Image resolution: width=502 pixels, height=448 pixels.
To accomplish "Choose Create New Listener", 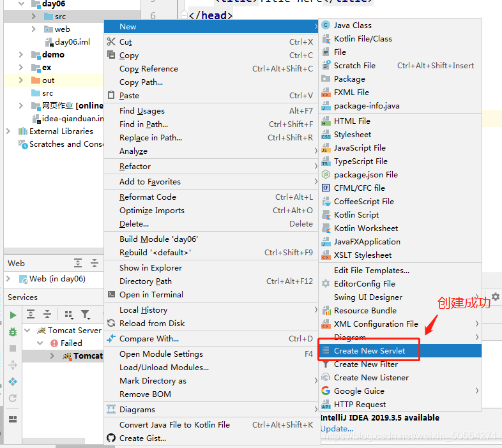I will point(400,378).
